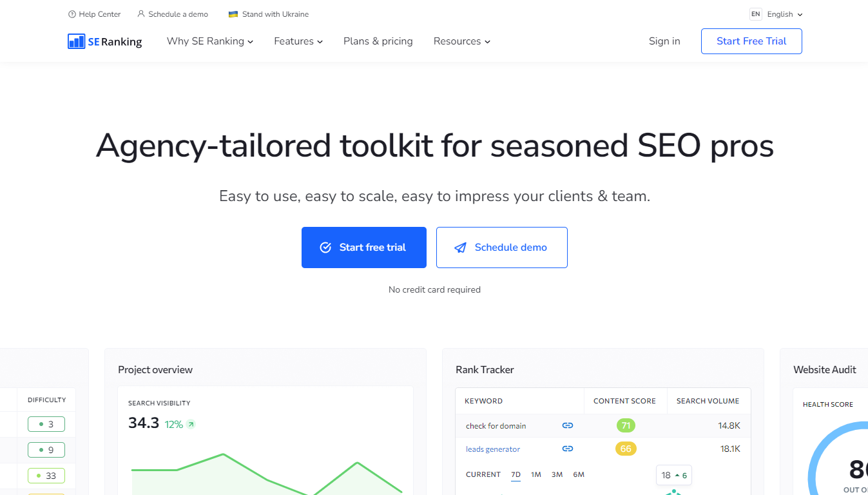Click the paper plane icon on Schedule demo
This screenshot has height=495, width=868.
click(x=460, y=247)
